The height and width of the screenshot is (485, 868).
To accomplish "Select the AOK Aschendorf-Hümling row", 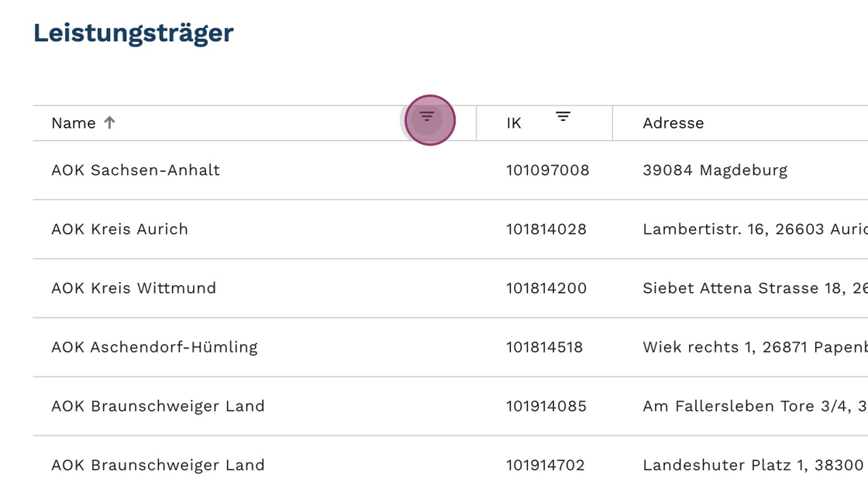I will pos(154,347).
